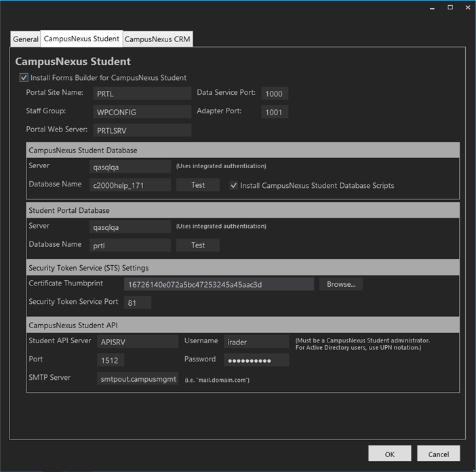Screen dimensions: 476x472
Task: Browse for a certificate
Action: [x=341, y=284]
